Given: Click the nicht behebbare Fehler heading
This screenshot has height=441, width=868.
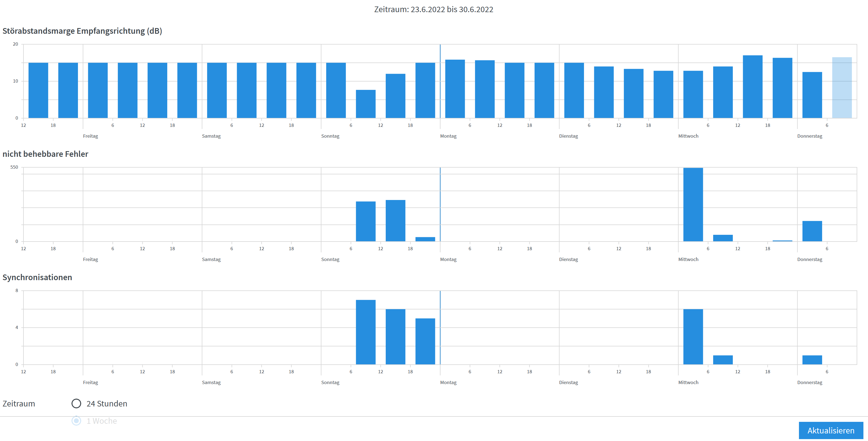Looking at the screenshot, I should coord(45,154).
